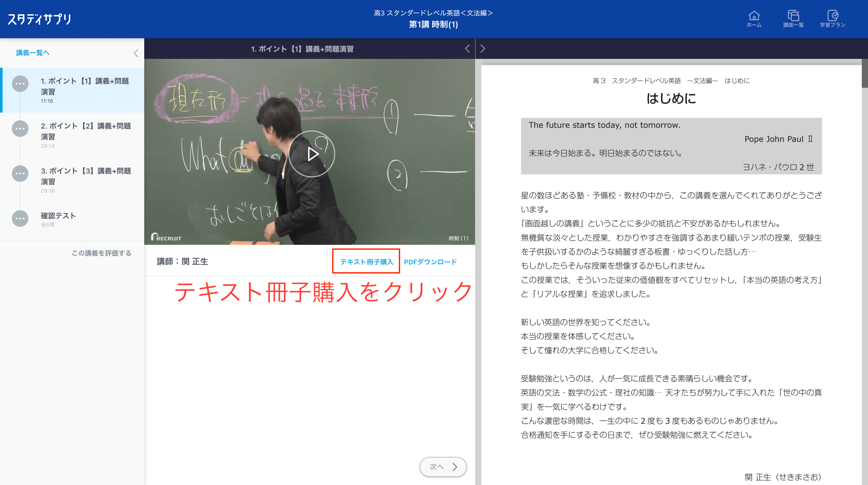This screenshot has width=868, height=485.
Task: Click status circle icon beside 確認テスト
Action: click(20, 218)
